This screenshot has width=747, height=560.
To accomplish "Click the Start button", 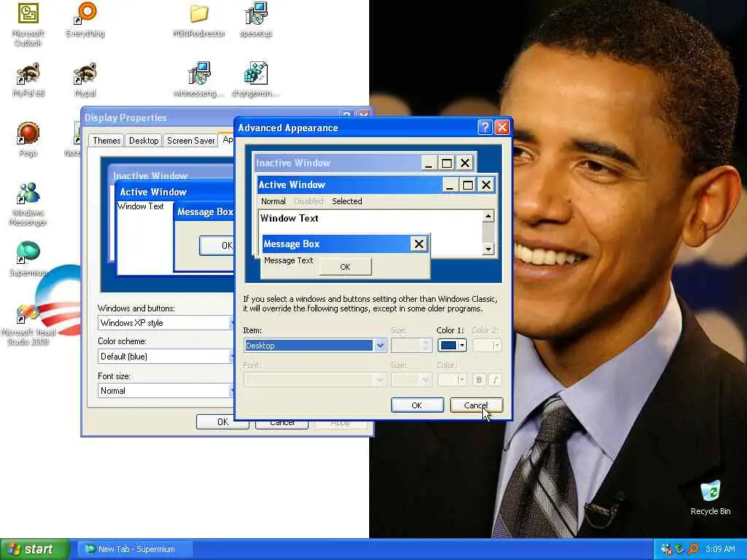I will coord(34,549).
